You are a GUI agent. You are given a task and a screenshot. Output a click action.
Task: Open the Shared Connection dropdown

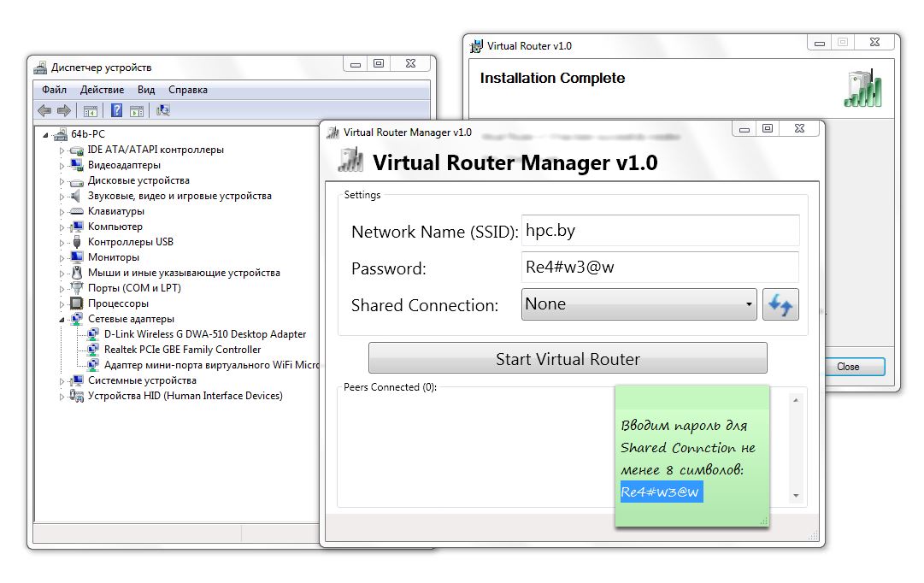pyautogui.click(x=639, y=304)
